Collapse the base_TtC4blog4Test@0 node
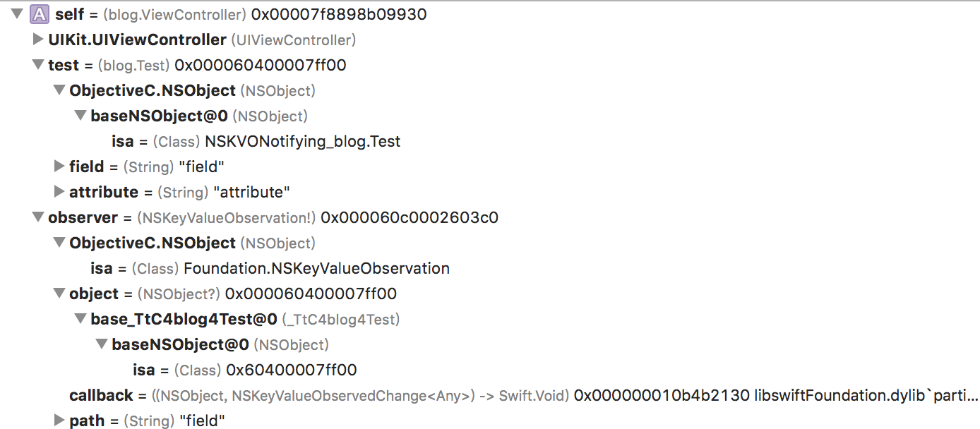This screenshot has width=980, height=429. click(x=80, y=319)
